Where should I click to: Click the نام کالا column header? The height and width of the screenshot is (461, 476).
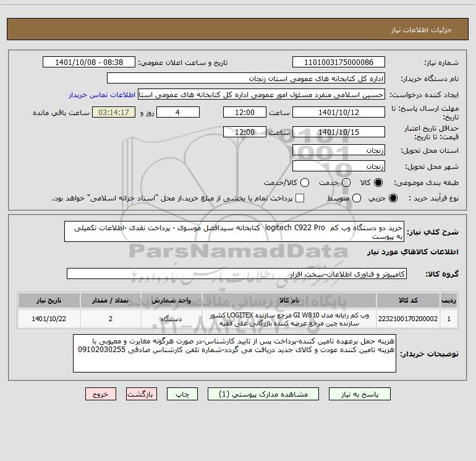(289, 300)
